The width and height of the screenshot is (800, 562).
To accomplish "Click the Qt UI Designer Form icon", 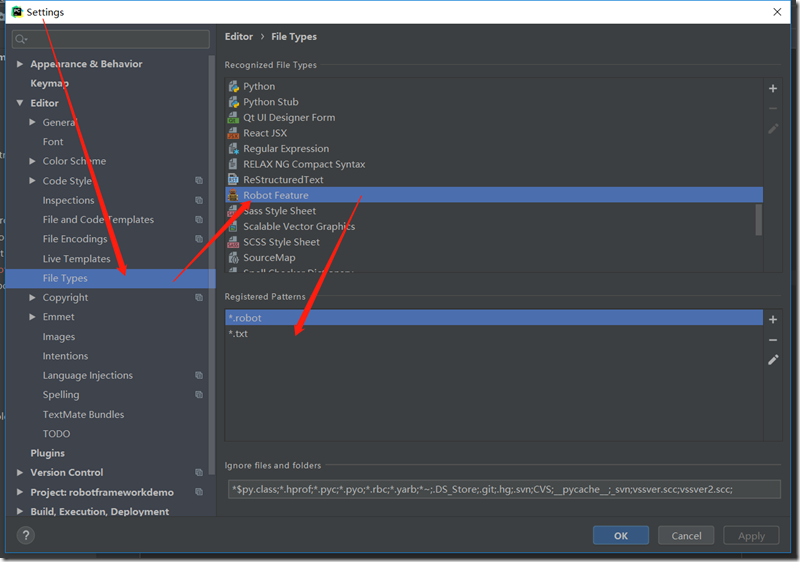I will (233, 118).
